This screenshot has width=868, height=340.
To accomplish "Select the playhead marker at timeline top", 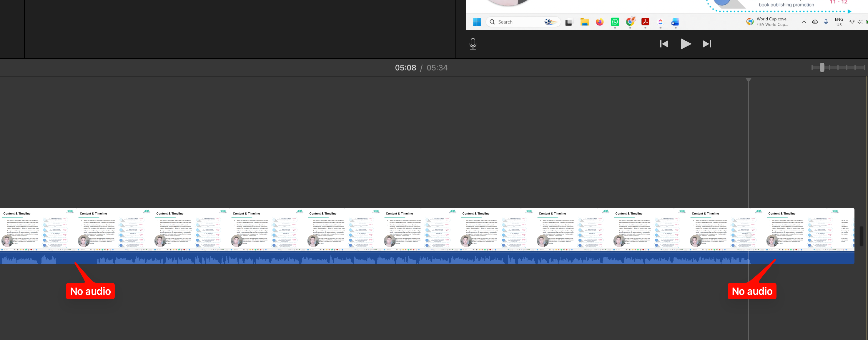I will click(748, 80).
